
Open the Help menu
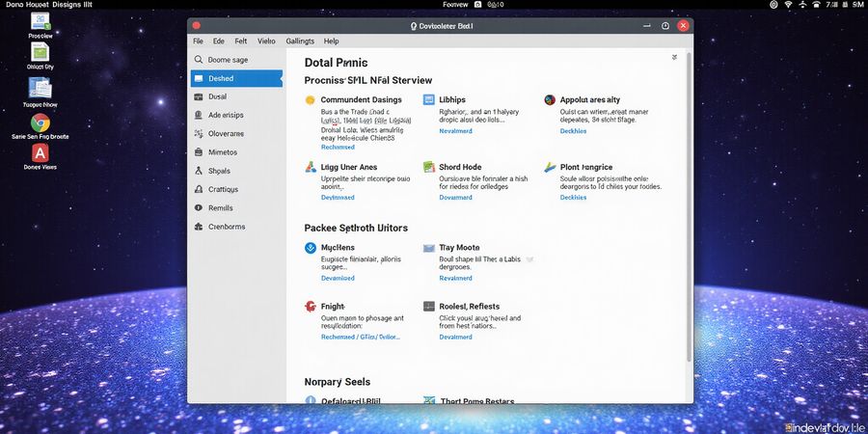point(331,41)
